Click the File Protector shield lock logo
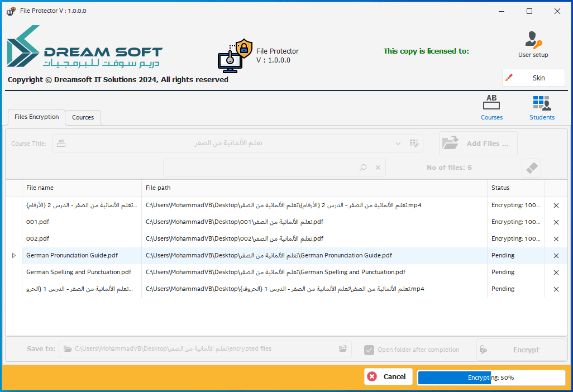The image size is (573, 392). 235,56
